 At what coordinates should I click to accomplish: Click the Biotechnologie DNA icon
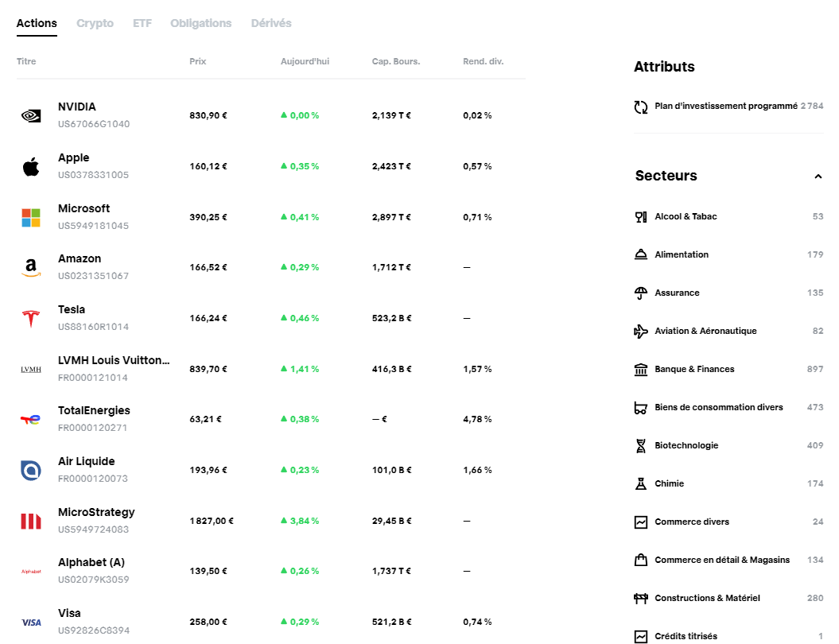pyautogui.click(x=640, y=445)
